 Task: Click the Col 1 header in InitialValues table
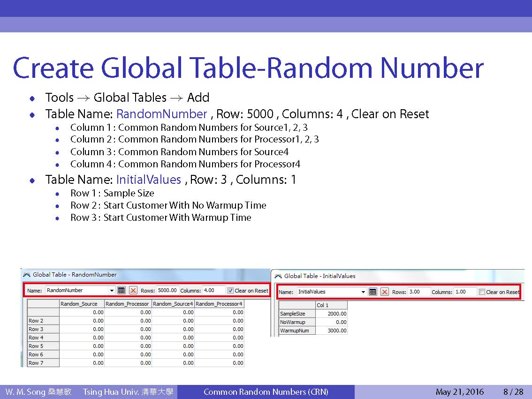click(x=331, y=305)
